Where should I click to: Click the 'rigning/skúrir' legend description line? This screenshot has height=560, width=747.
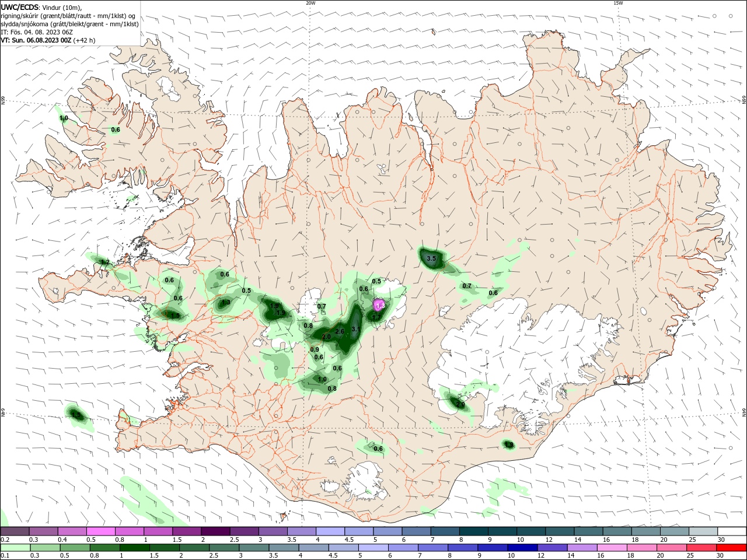point(68,16)
